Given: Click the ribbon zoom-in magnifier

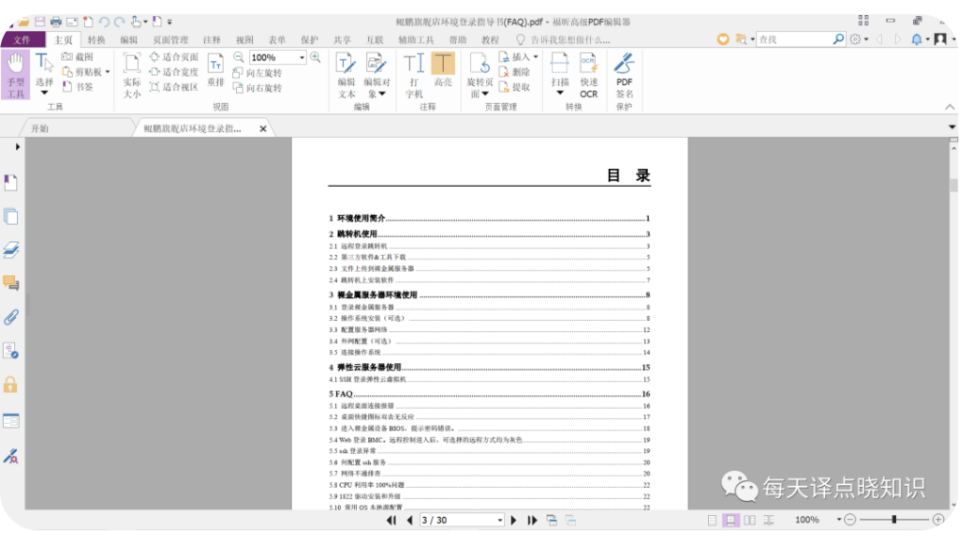Looking at the screenshot, I should [x=315, y=58].
